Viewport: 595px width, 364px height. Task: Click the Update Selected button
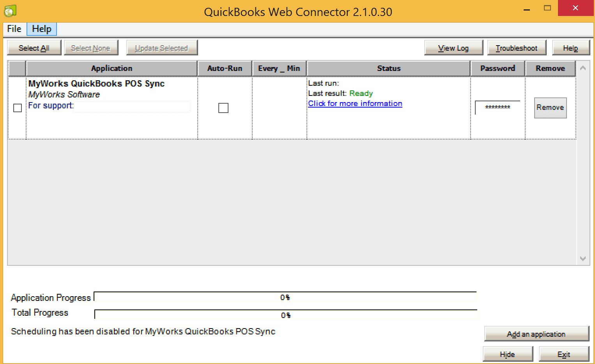tap(162, 48)
